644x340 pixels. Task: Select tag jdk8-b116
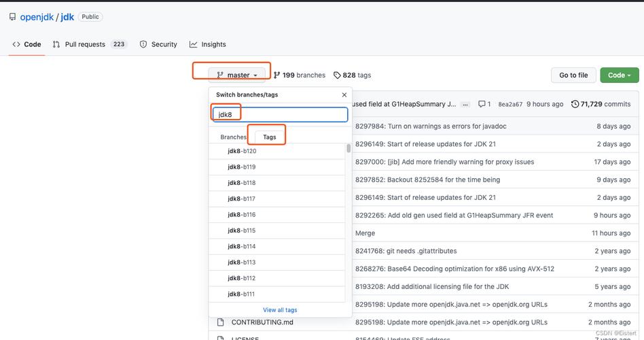point(276,215)
